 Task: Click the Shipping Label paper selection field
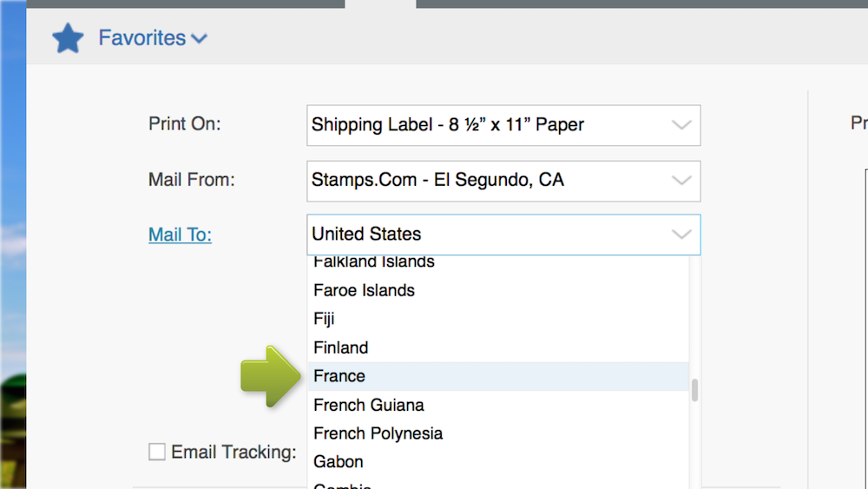(486, 125)
